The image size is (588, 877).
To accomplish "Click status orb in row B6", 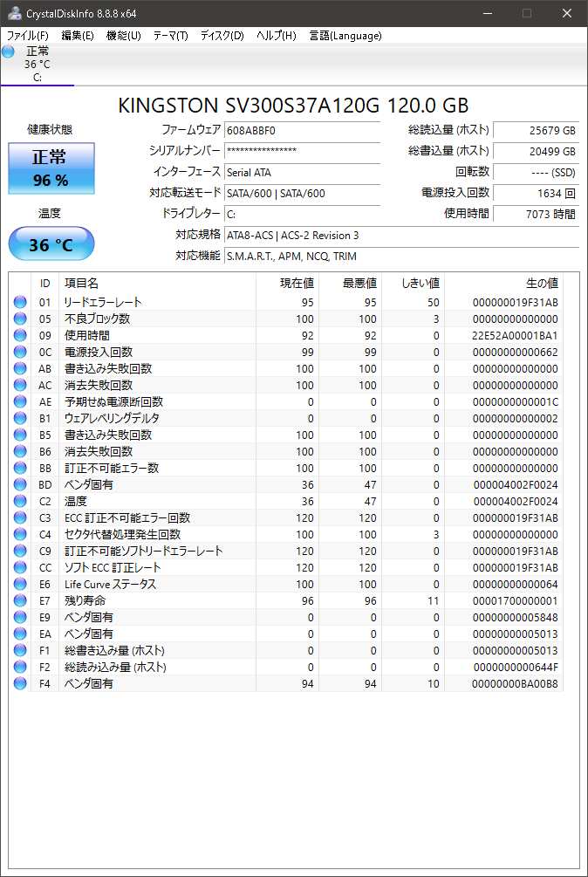I will coord(20,451).
